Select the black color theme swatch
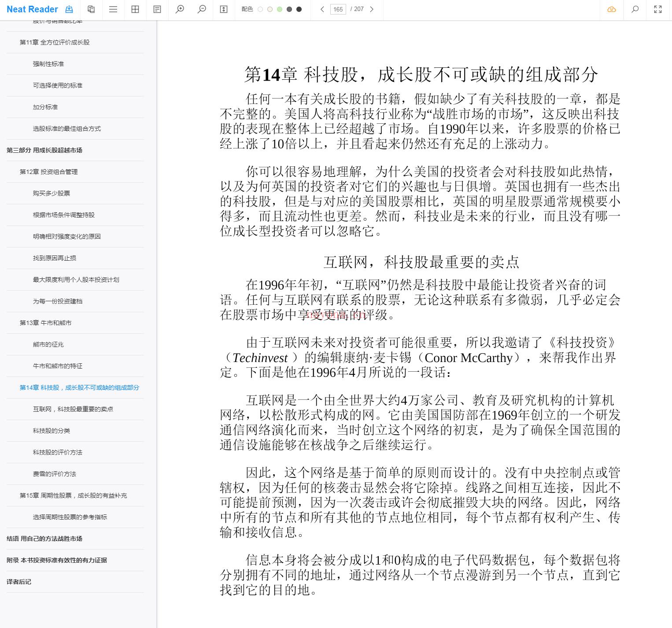The image size is (672, 628). click(299, 9)
